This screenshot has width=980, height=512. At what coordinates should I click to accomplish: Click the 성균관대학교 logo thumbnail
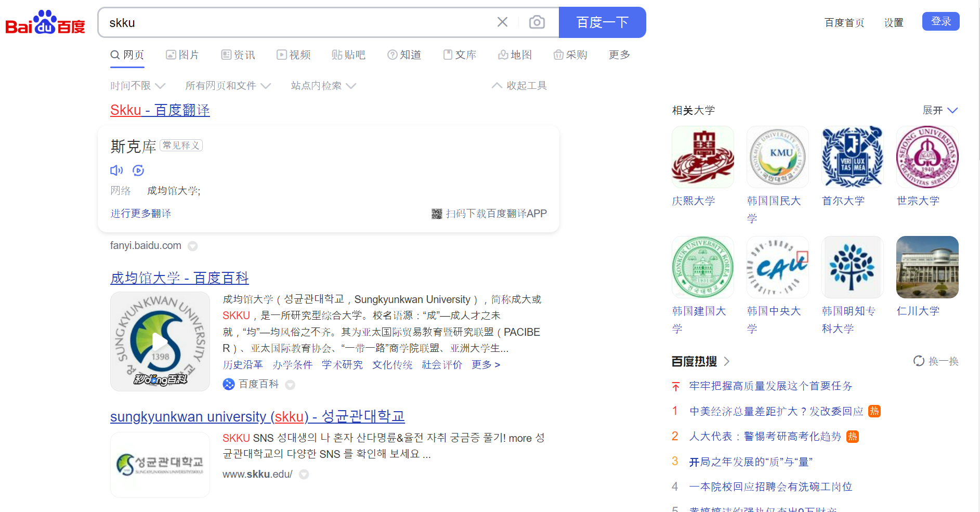tap(160, 465)
